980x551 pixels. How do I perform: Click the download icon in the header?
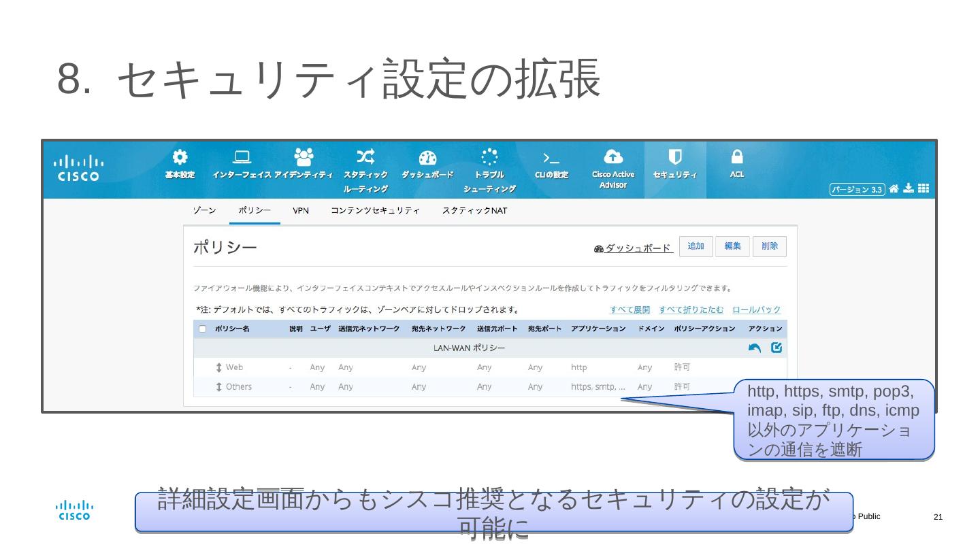click(909, 188)
